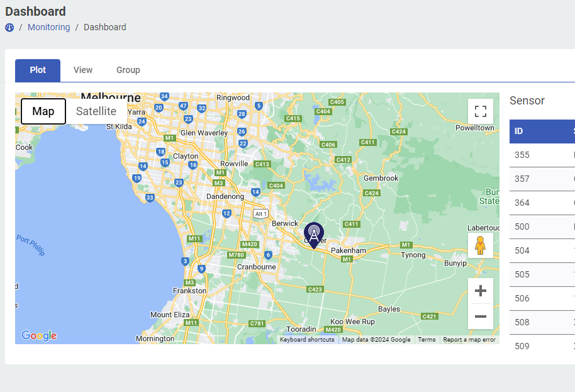Click the Google logo on the map
The width and height of the screenshot is (575, 392).
click(x=38, y=335)
